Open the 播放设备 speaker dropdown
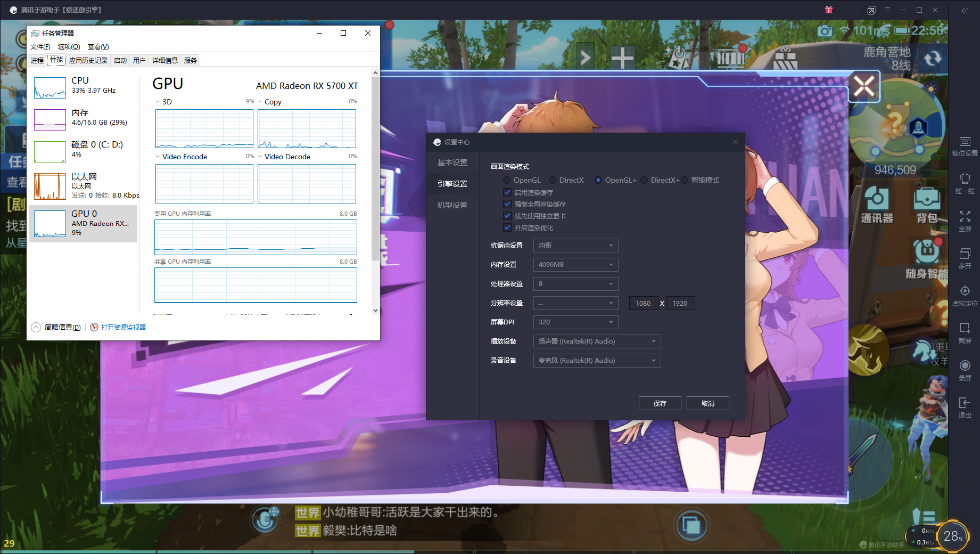 tap(597, 341)
